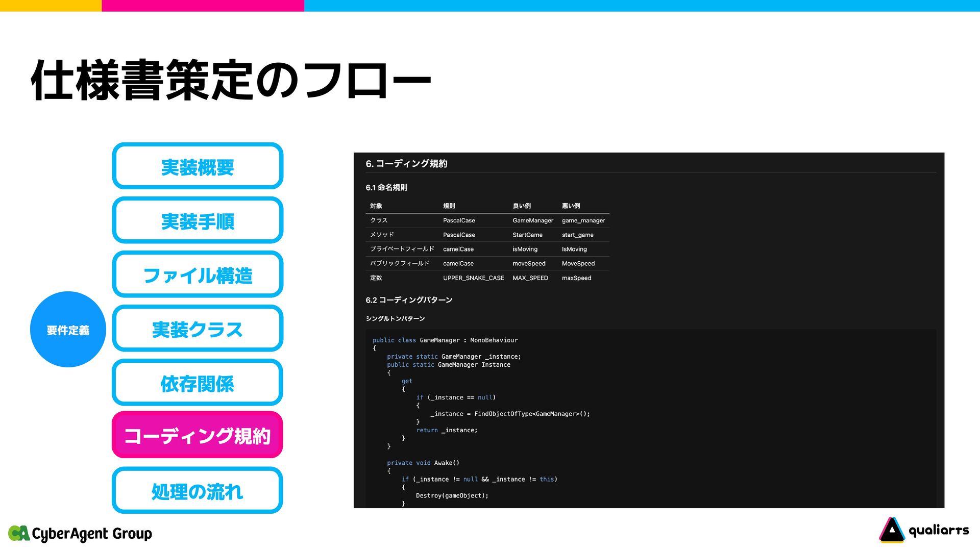Click the 6. コーディング規約 heading

tap(406, 164)
